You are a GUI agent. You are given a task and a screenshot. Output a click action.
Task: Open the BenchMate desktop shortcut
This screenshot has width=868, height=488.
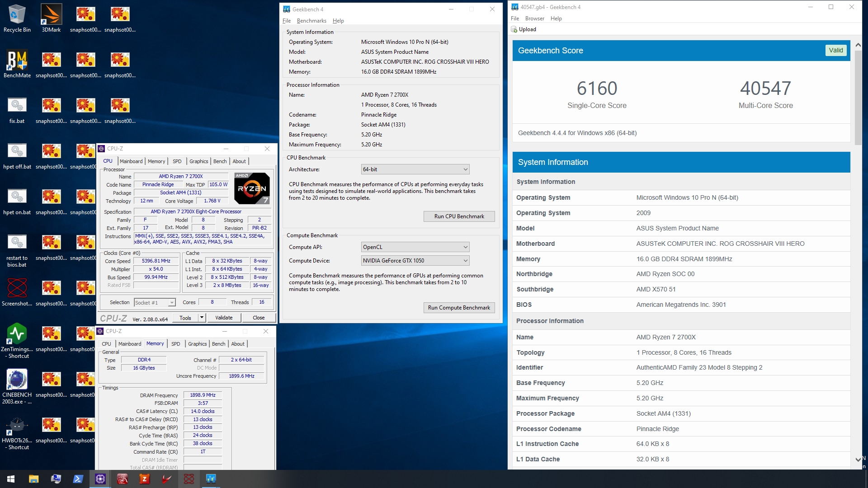tap(17, 64)
